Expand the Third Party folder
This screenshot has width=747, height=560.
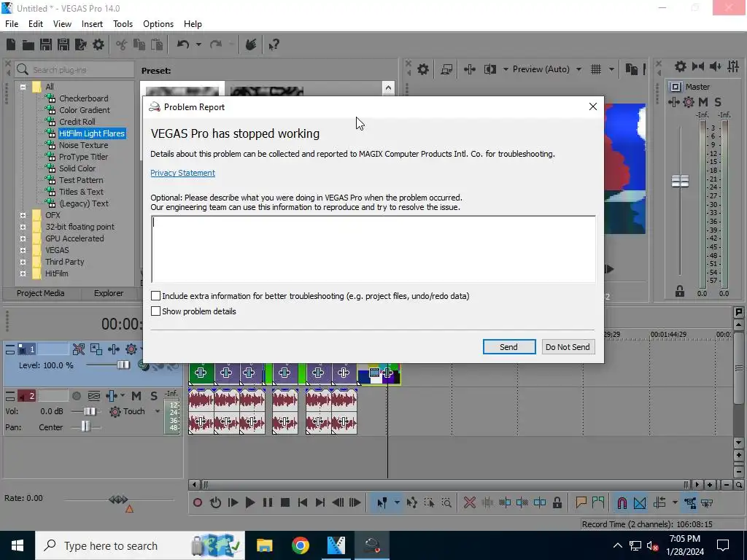point(23,262)
